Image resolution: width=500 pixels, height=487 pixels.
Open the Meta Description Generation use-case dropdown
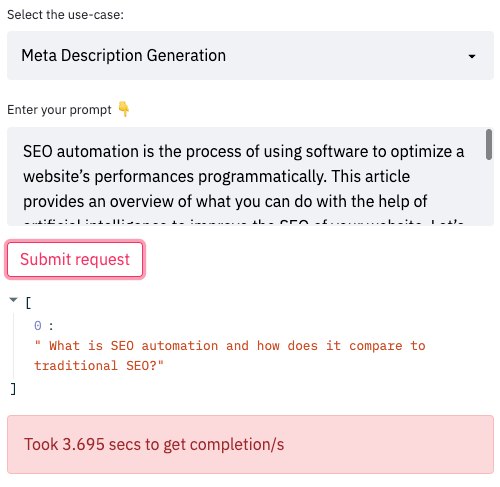[250, 55]
